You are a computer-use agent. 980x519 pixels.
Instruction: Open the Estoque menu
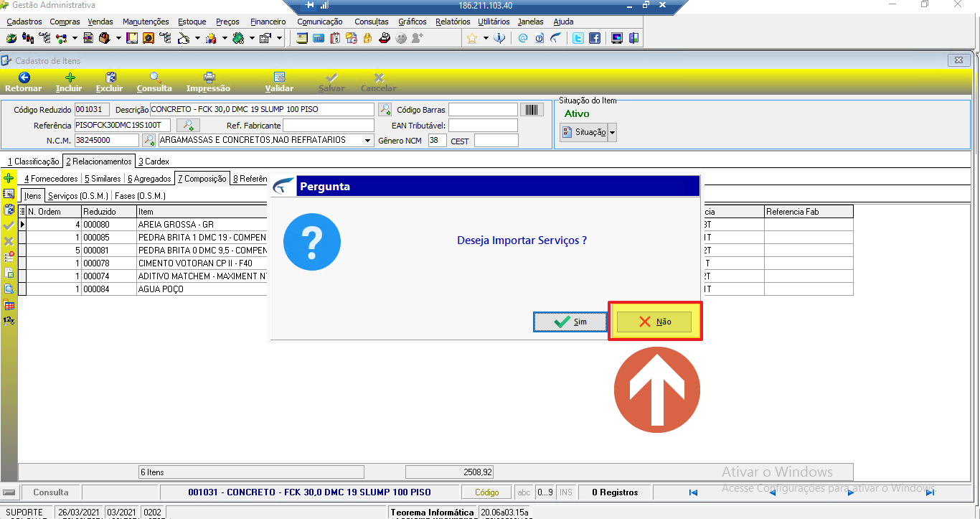click(192, 22)
